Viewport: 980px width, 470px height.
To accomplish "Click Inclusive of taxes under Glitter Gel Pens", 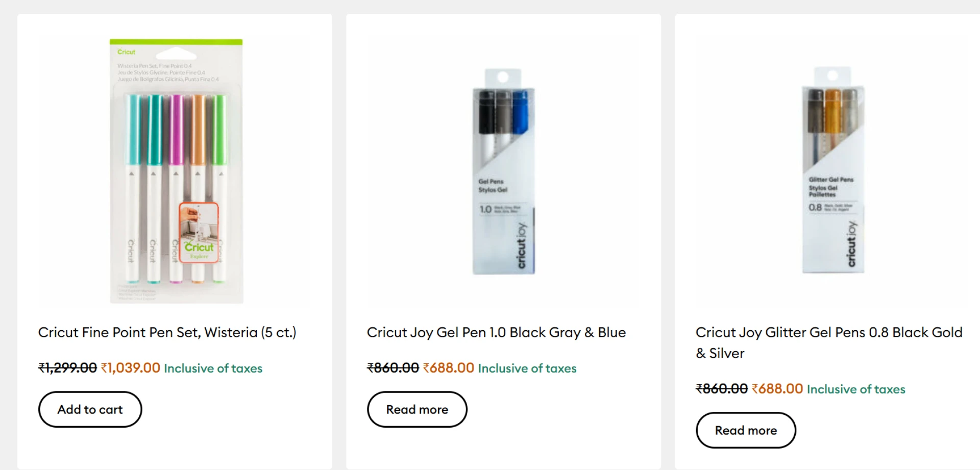I will pyautogui.click(x=856, y=389).
